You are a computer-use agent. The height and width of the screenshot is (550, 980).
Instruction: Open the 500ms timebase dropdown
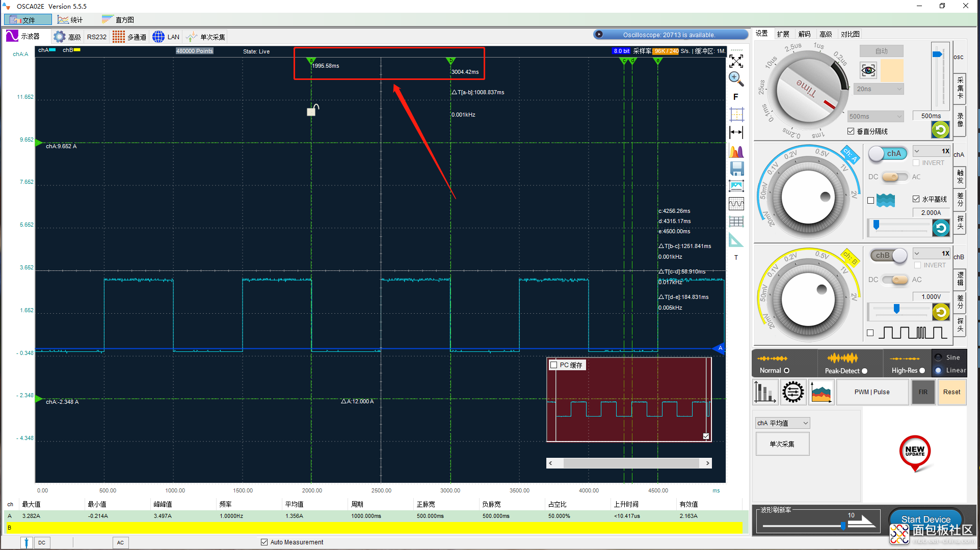pos(875,117)
